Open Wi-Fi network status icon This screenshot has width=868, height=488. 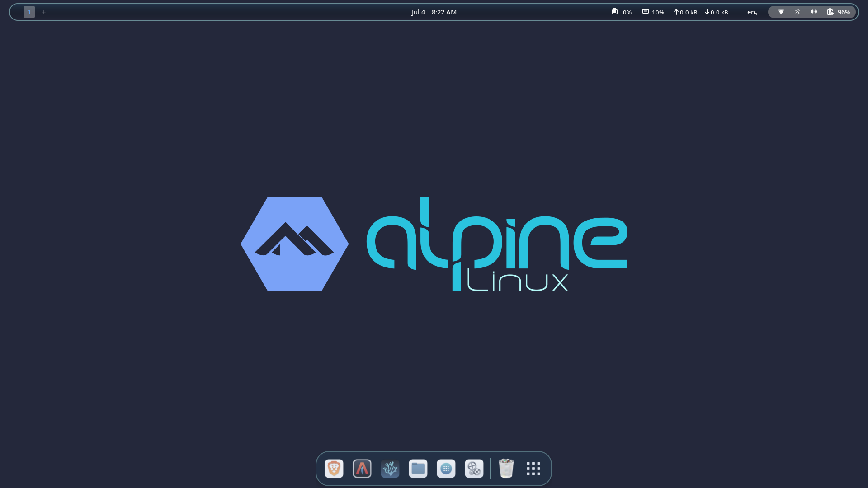(781, 12)
